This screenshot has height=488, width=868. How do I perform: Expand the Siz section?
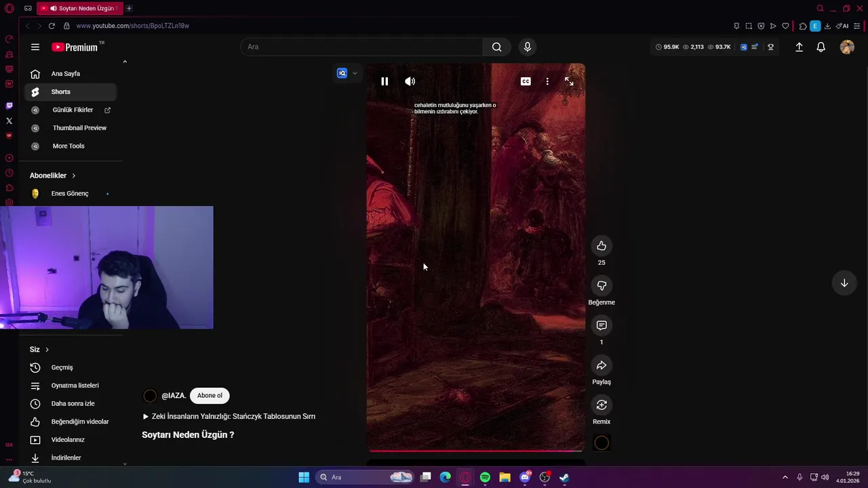coord(39,350)
